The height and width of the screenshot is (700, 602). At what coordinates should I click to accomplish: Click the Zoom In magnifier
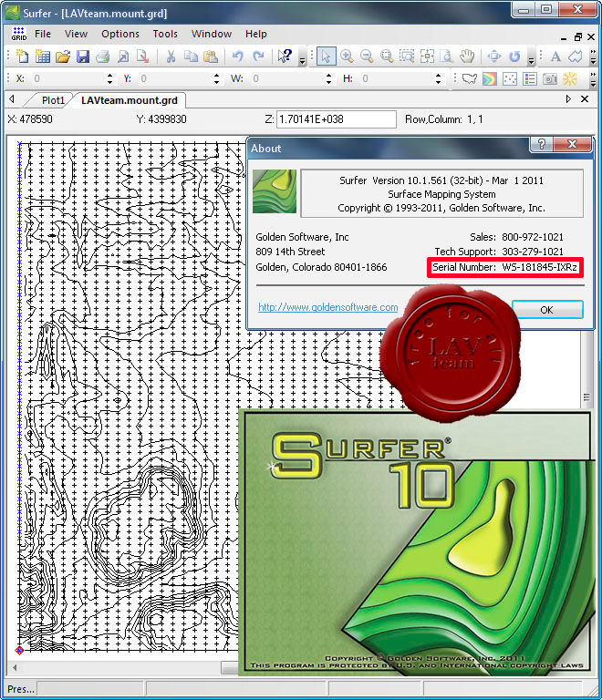(347, 57)
